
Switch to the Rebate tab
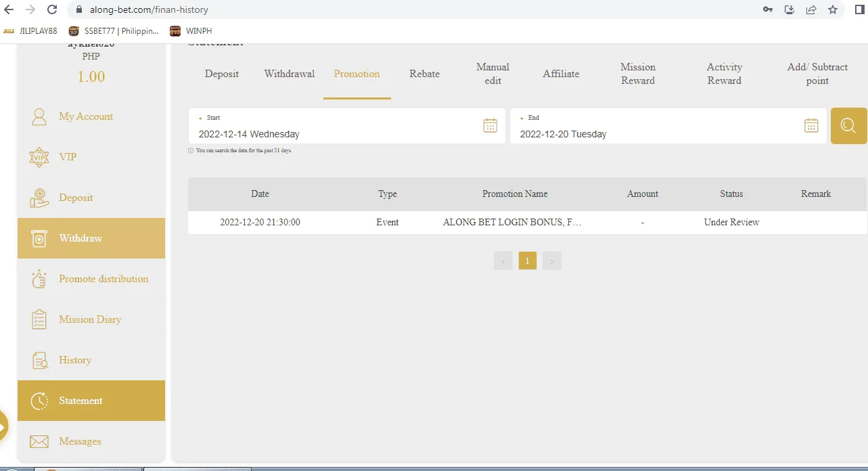click(x=424, y=74)
